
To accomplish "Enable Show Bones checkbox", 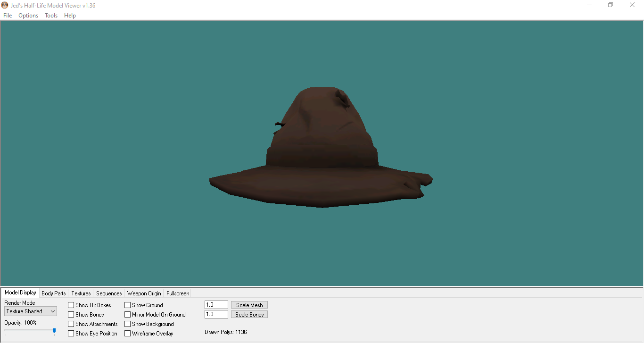I will (71, 315).
